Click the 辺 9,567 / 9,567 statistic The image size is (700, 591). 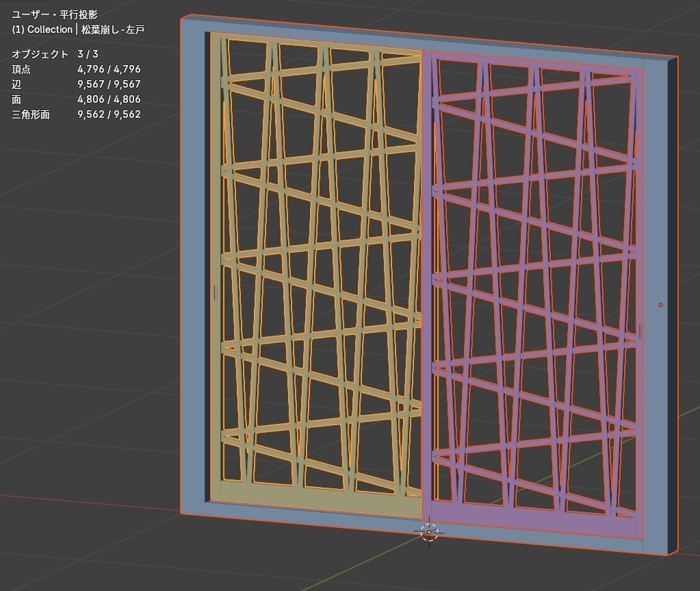tap(76, 84)
